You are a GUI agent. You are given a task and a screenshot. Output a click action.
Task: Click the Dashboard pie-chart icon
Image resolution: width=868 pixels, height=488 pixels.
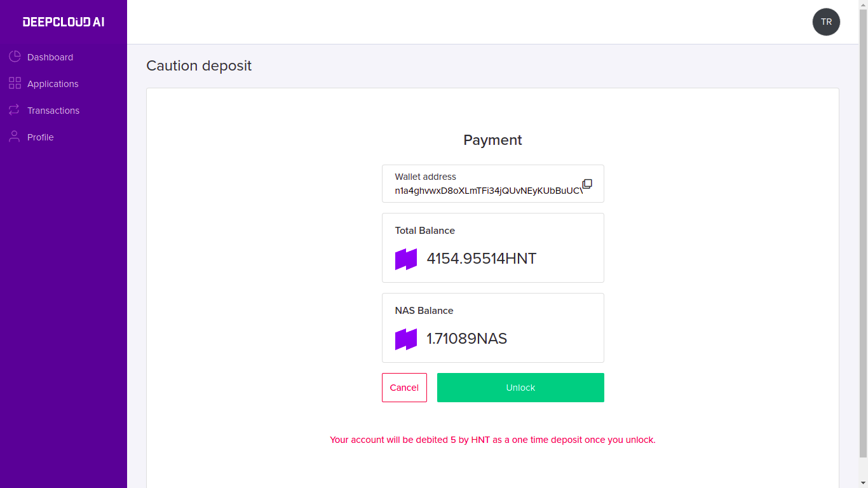(15, 57)
